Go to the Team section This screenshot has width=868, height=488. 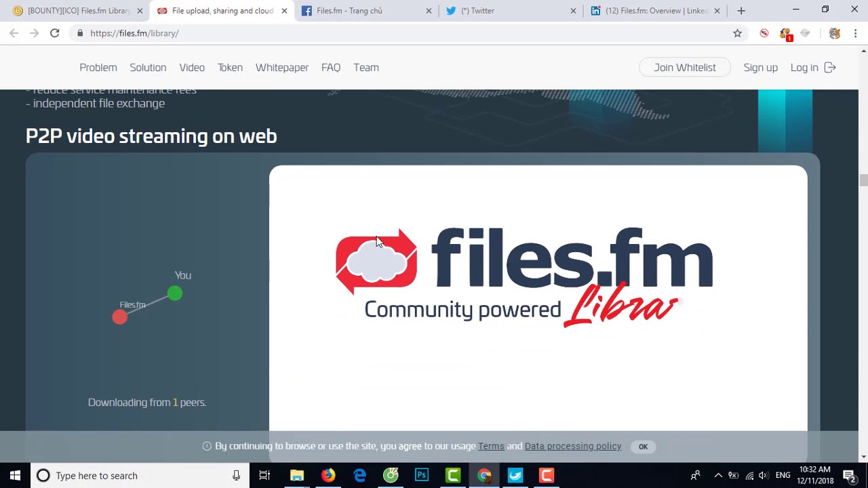pos(366,67)
